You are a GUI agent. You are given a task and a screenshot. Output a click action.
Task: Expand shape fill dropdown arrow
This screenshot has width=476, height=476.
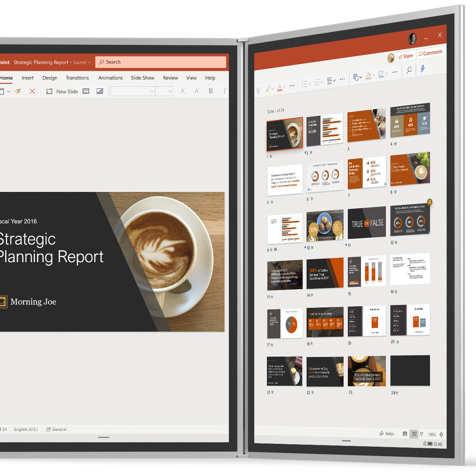click(x=374, y=75)
